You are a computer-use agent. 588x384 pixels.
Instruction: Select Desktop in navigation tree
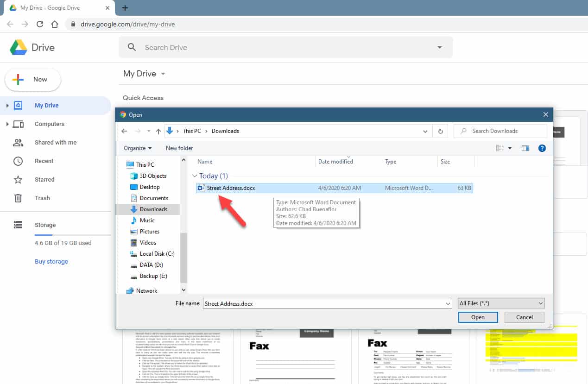click(150, 187)
